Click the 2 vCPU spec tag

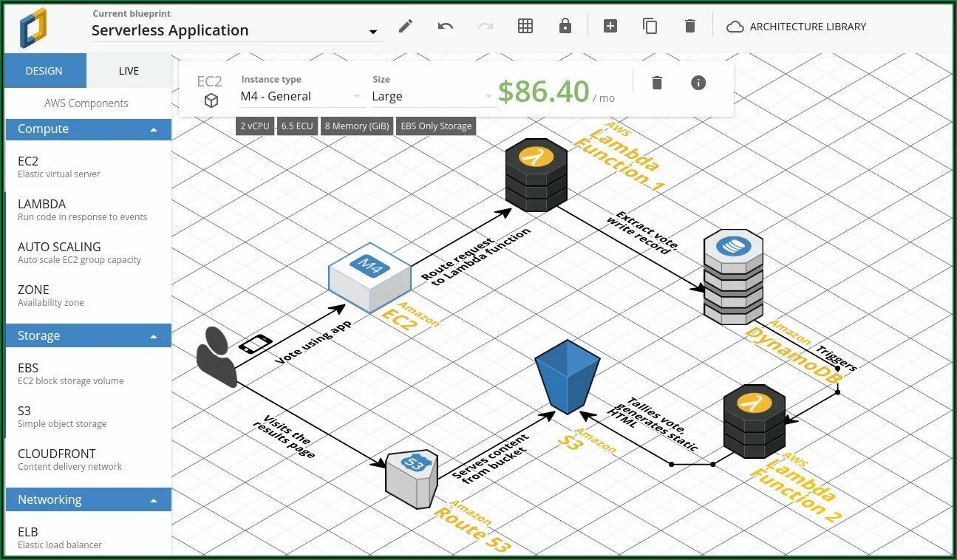[255, 126]
